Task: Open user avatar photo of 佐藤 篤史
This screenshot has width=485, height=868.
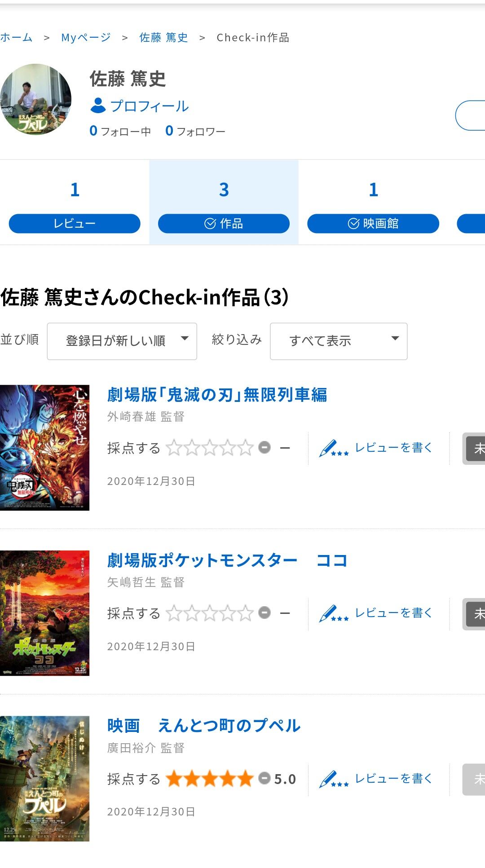Action: 35,99
